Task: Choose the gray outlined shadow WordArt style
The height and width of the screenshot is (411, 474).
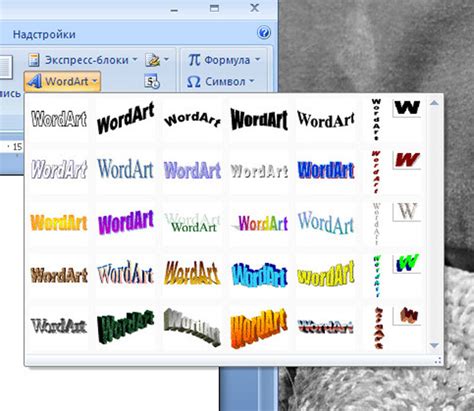Action: pyautogui.click(x=59, y=326)
